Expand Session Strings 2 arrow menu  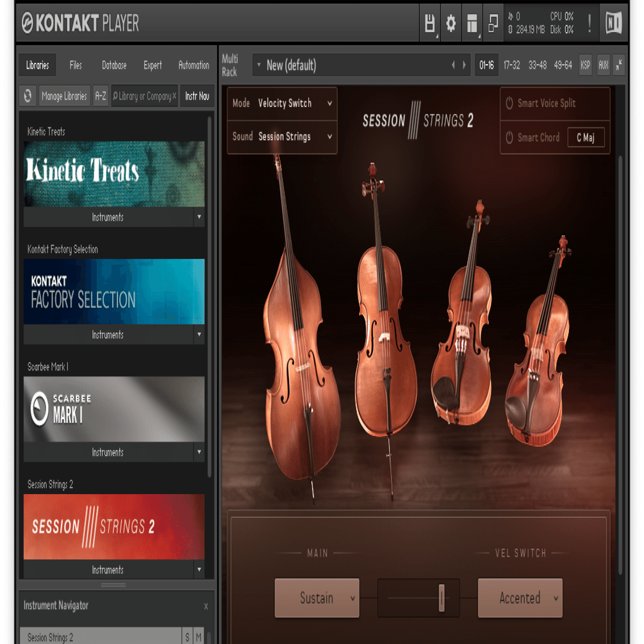tap(199, 570)
